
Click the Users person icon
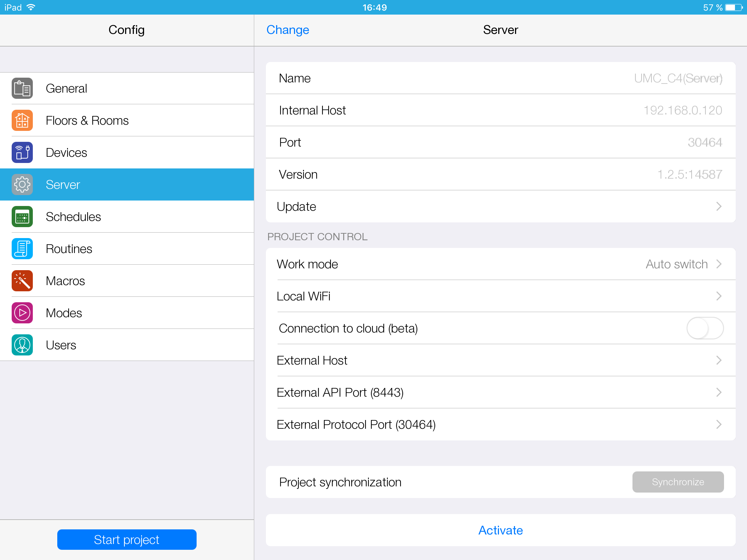pyautogui.click(x=22, y=345)
